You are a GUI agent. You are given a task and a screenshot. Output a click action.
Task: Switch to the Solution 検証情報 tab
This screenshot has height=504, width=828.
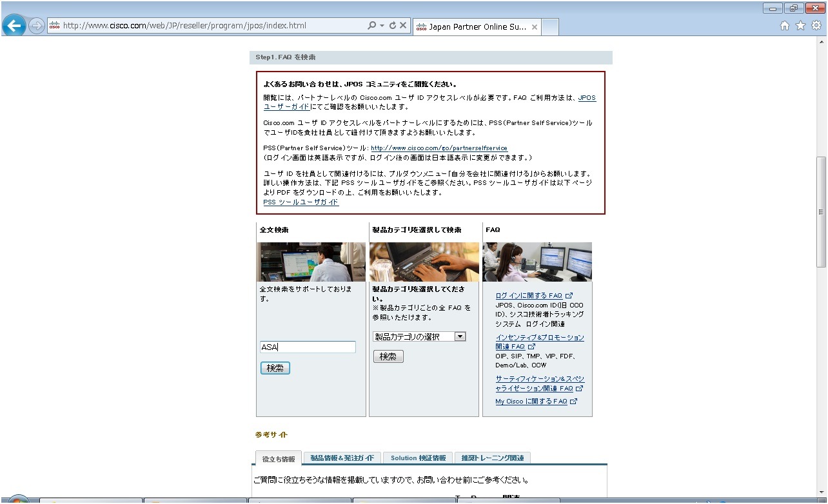point(418,458)
